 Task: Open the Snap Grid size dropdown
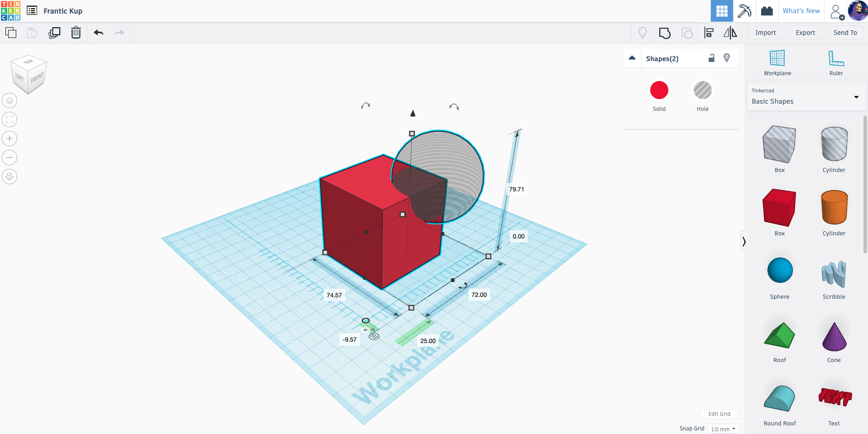723,429
